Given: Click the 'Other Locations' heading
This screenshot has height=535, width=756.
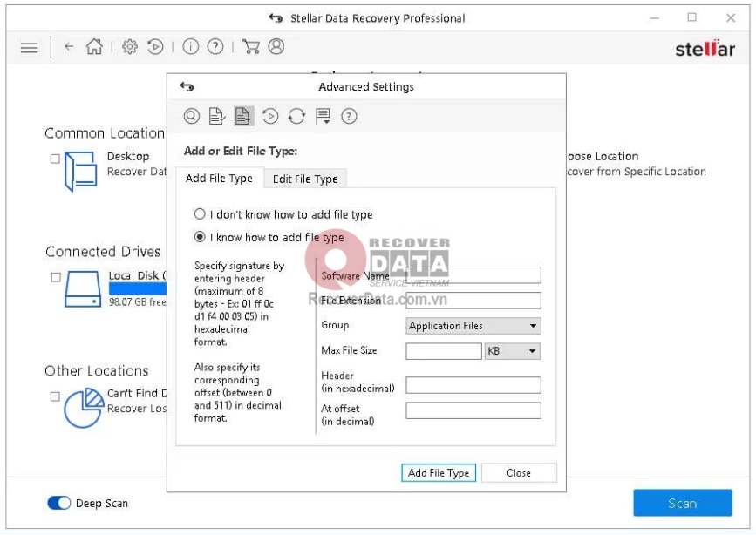Looking at the screenshot, I should (x=97, y=370).
